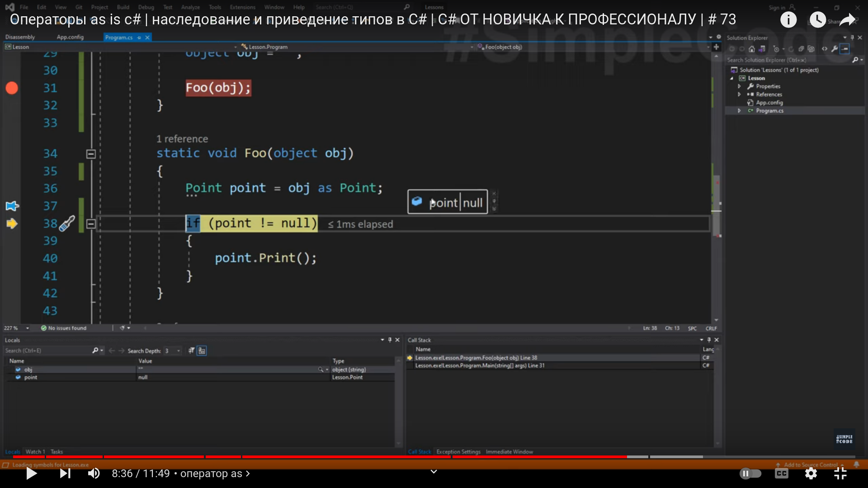The width and height of the screenshot is (868, 488).
Task: Mute the video volume speaker
Action: pyautogui.click(x=94, y=474)
